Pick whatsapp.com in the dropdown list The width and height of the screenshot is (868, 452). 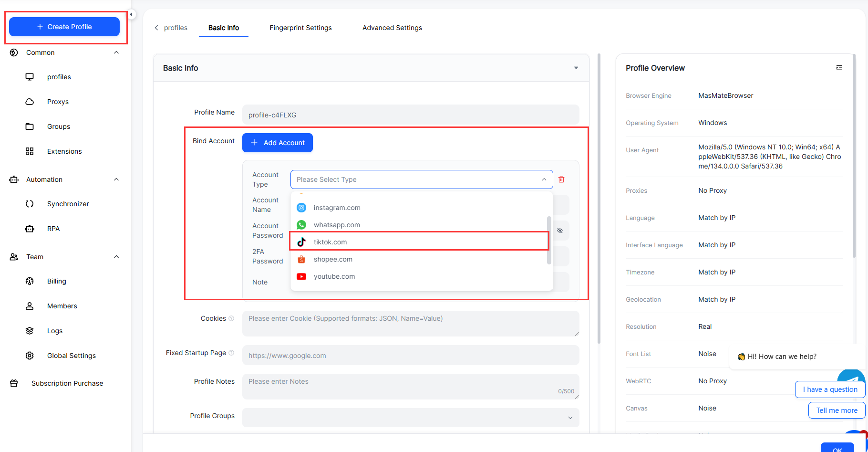pyautogui.click(x=337, y=225)
